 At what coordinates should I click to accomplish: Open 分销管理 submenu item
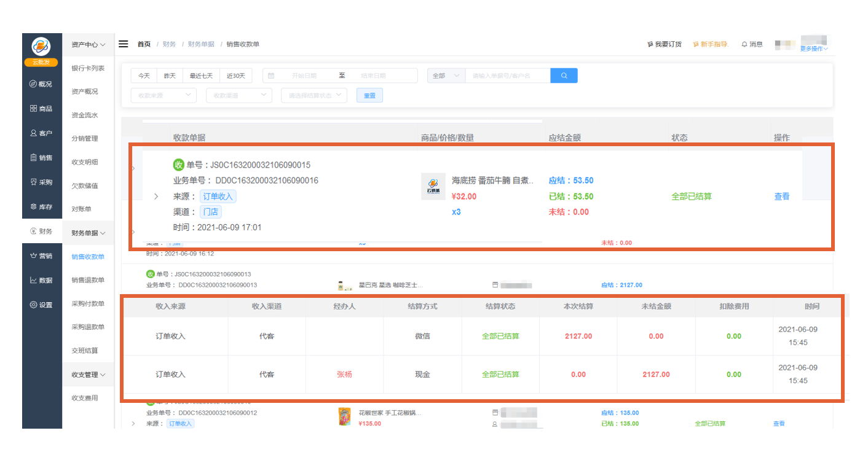pos(84,139)
